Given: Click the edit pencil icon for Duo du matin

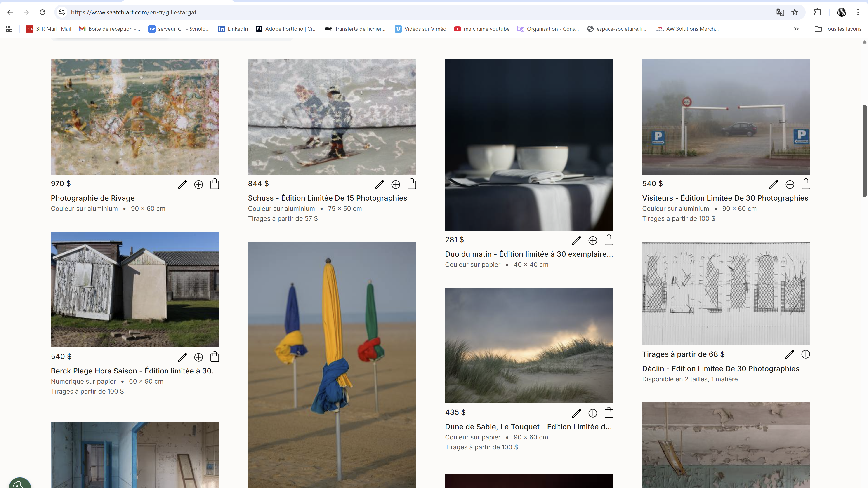Looking at the screenshot, I should (x=577, y=240).
